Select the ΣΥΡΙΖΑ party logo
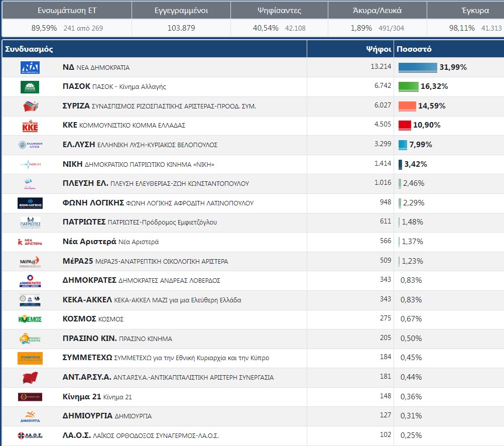 30,106
